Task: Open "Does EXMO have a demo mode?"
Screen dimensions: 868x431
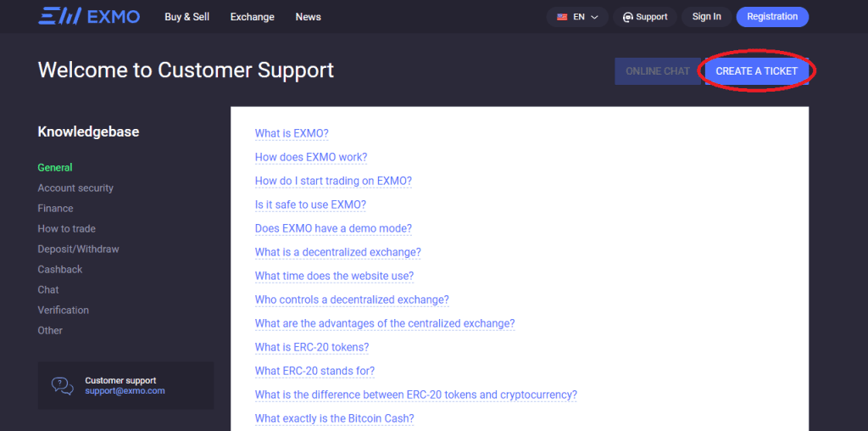Action: (333, 229)
